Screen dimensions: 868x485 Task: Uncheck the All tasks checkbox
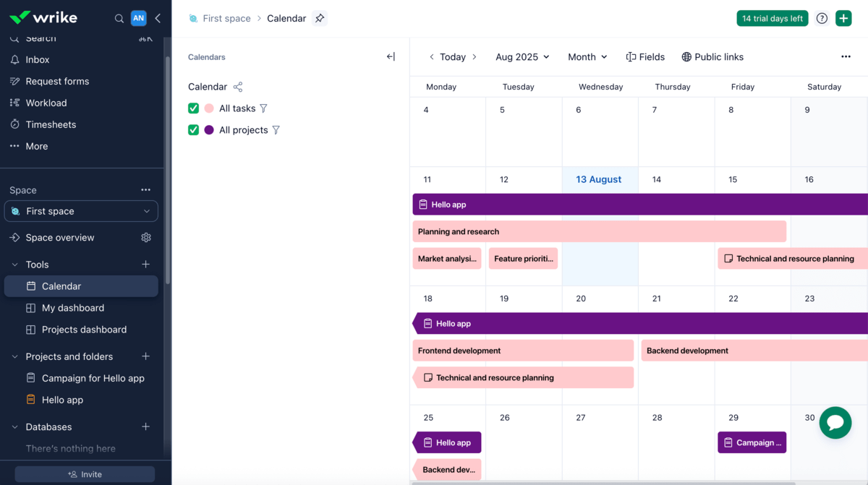point(193,108)
